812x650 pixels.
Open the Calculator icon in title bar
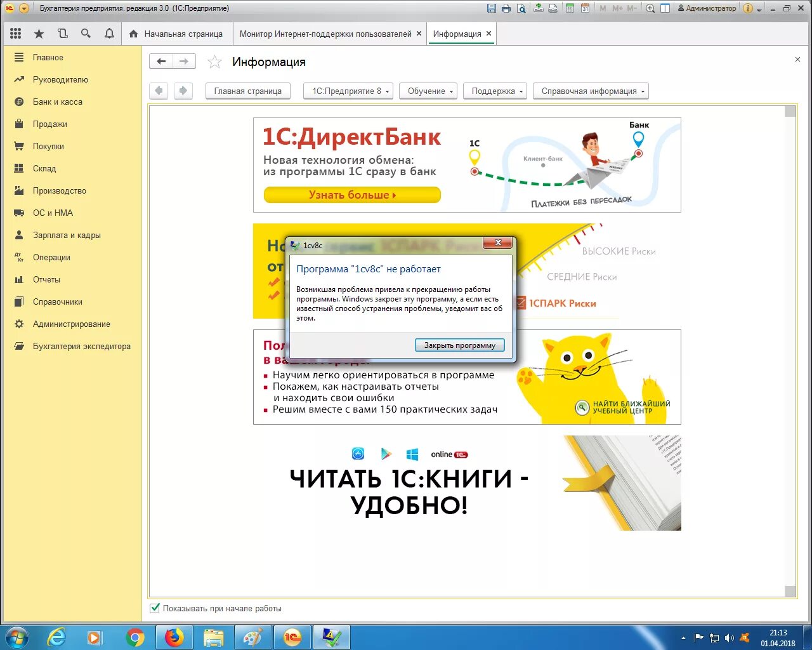click(x=570, y=8)
